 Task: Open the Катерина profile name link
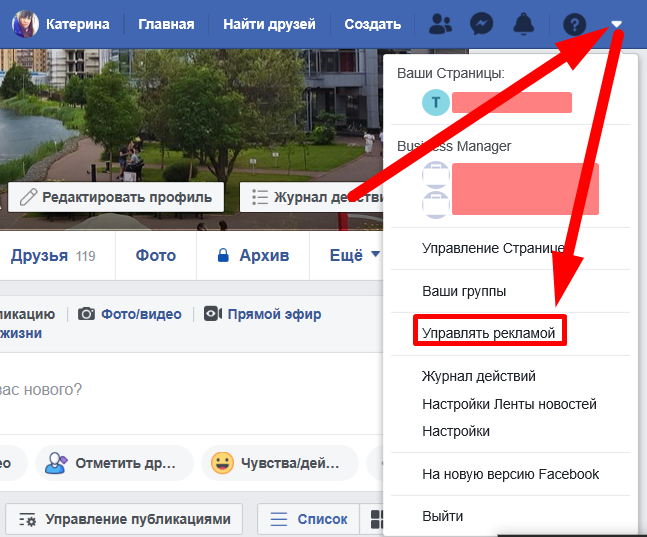click(x=78, y=24)
